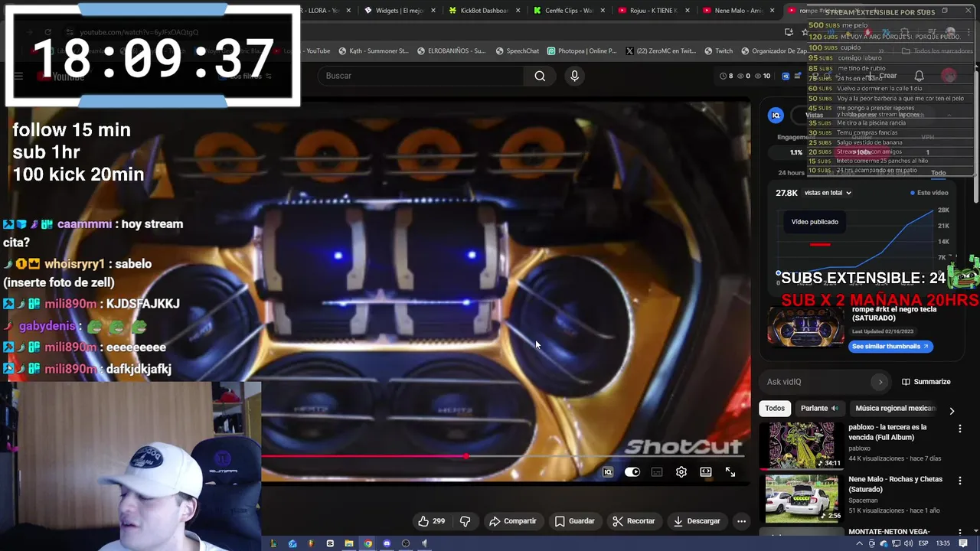Type in the Ask vidIQ field
980x551 pixels.
[x=818, y=382]
